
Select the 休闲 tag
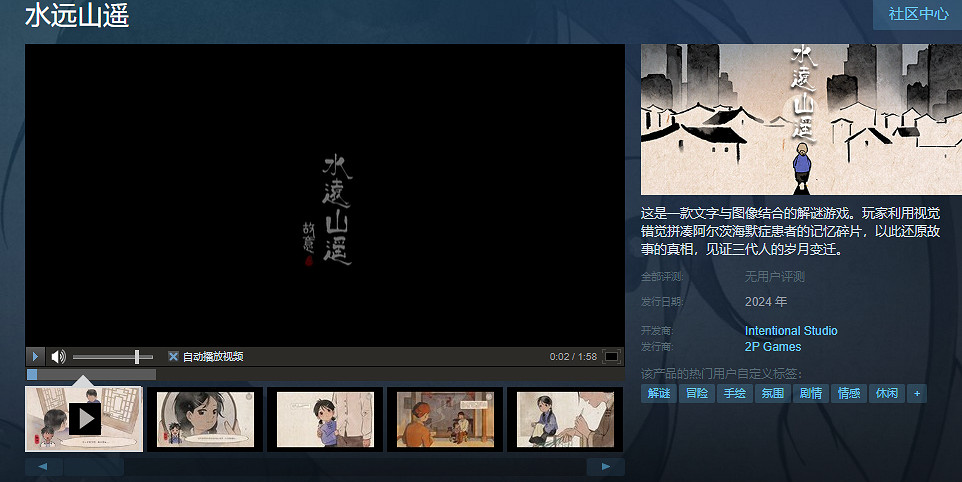(887, 393)
